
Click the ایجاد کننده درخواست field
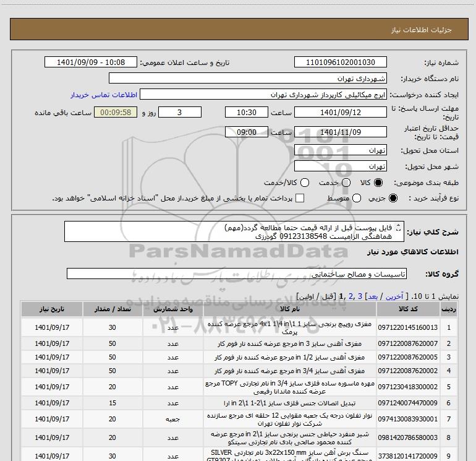pyautogui.click(x=263, y=95)
